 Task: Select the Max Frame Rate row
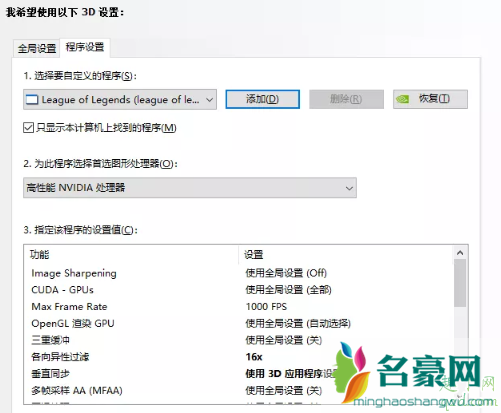239,307
